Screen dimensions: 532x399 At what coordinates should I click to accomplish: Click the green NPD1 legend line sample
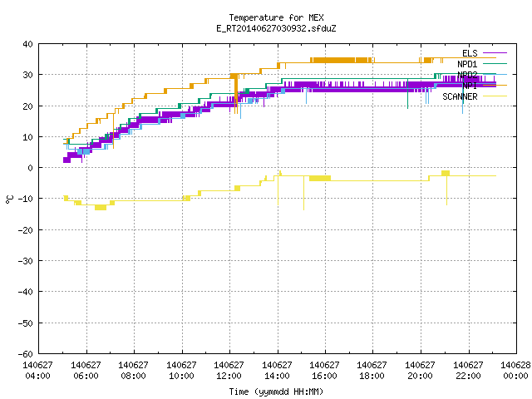pyautogui.click(x=495, y=64)
